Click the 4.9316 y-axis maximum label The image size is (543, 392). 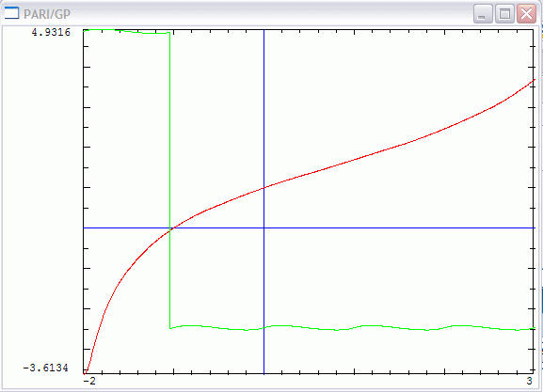[x=51, y=32]
